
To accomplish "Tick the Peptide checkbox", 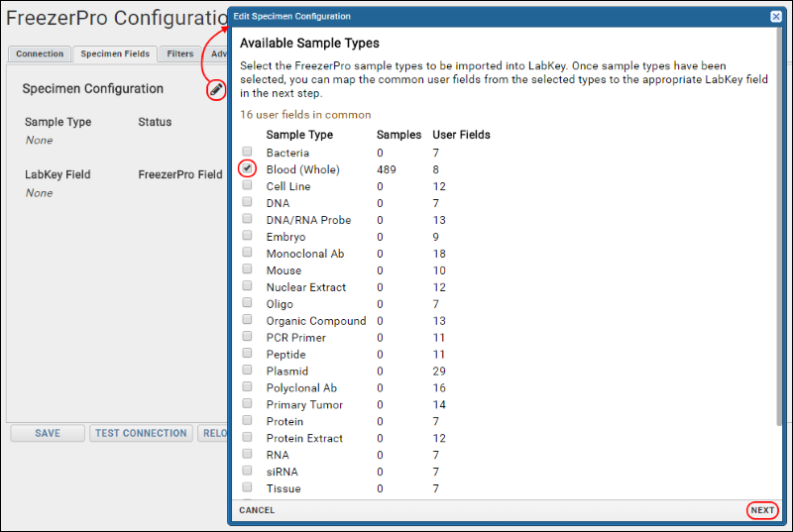I will pyautogui.click(x=247, y=353).
